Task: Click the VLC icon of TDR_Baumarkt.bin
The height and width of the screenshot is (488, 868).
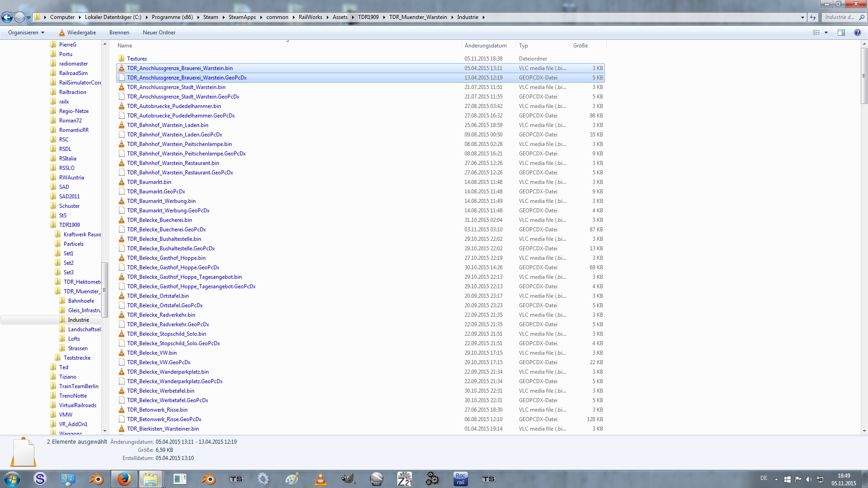Action: (121, 182)
